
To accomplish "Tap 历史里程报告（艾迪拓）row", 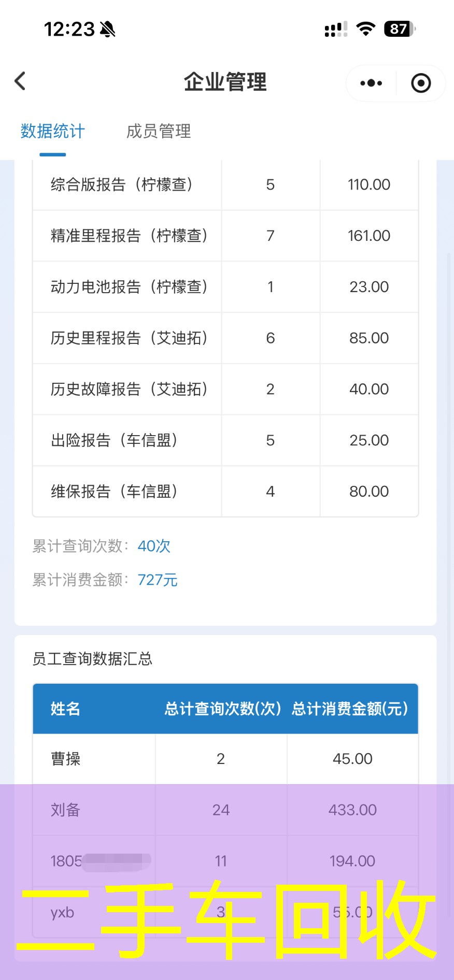I will coord(130,338).
